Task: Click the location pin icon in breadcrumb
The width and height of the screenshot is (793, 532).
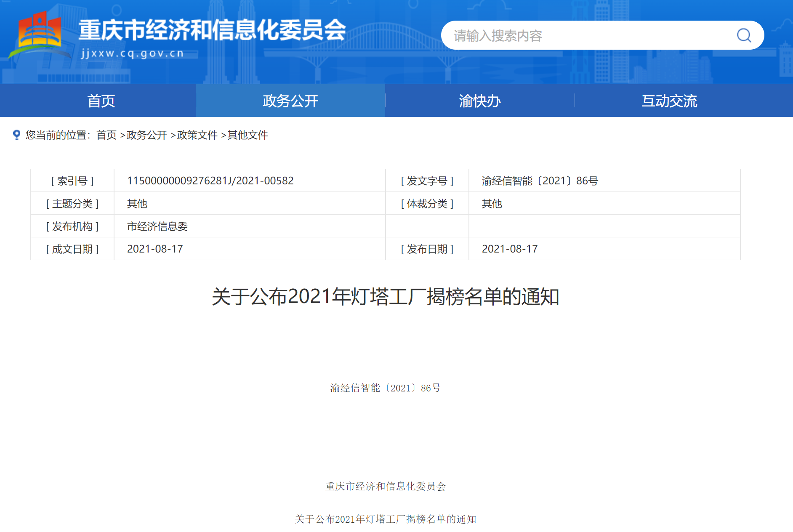Action: point(16,135)
